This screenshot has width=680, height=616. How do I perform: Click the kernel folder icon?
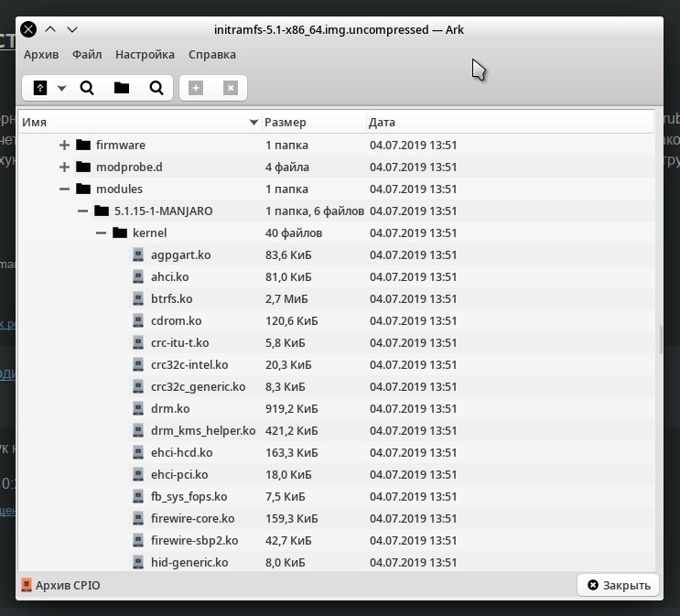click(120, 233)
